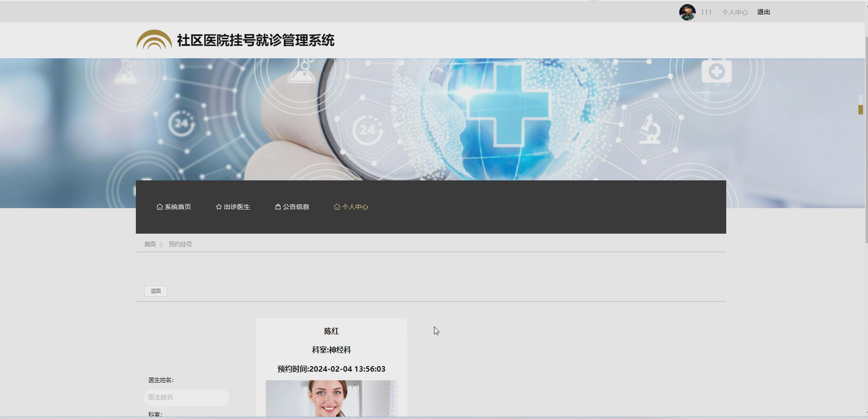
Task: Click the 医生姓名: label
Action: coord(161,380)
